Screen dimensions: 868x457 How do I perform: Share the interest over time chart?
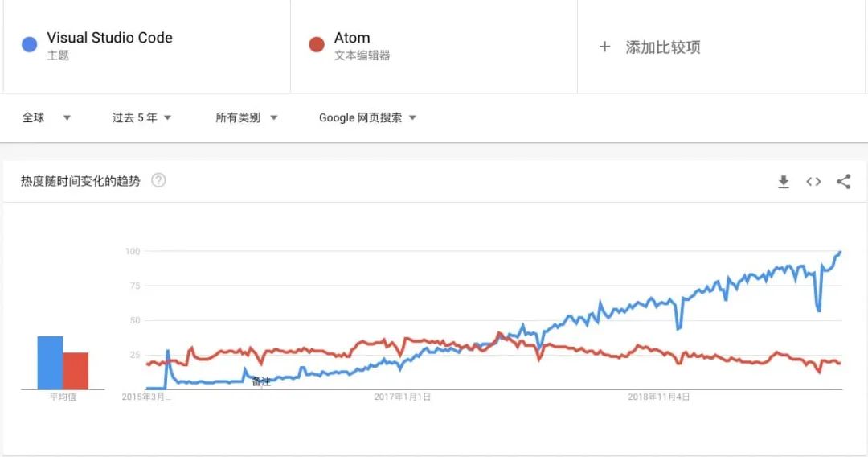coord(843,182)
